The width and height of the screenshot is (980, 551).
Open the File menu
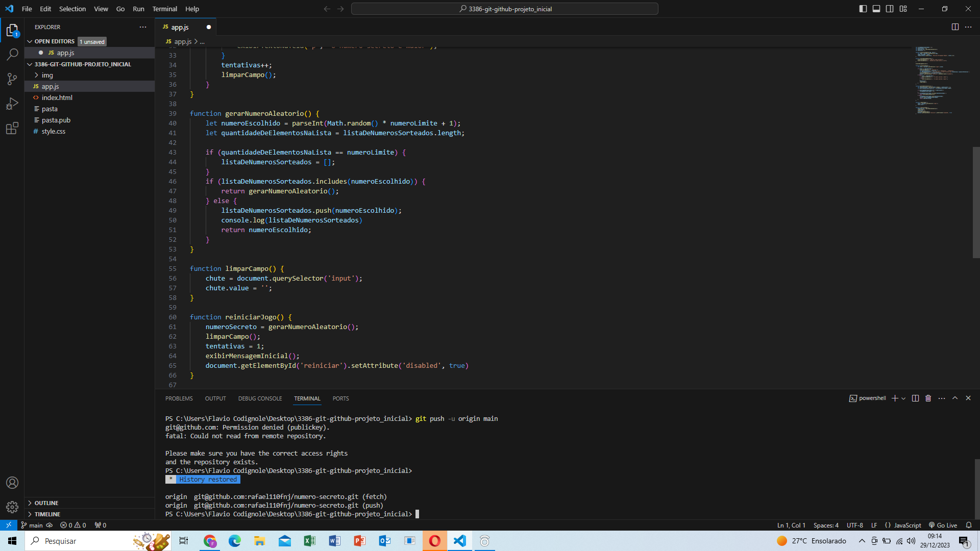(x=27, y=9)
